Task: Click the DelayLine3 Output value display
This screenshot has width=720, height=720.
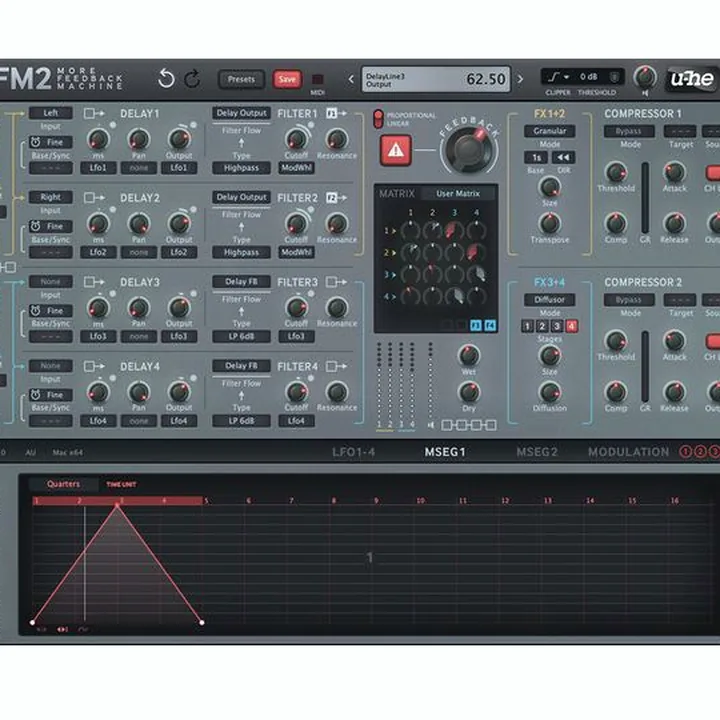Action: (436, 79)
